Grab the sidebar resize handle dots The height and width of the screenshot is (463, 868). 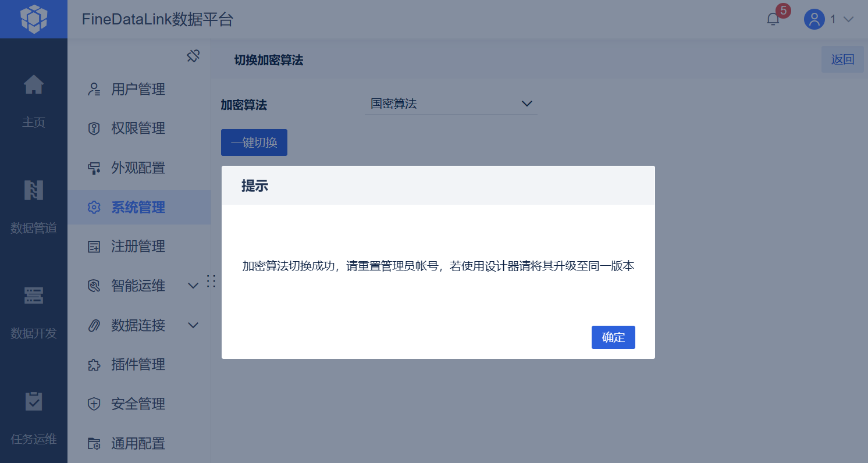point(211,282)
